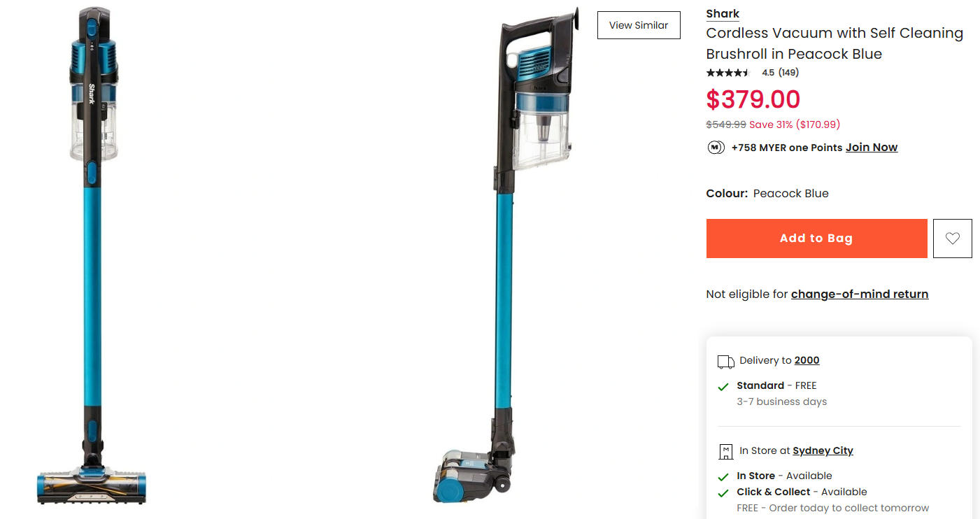This screenshot has height=519, width=980.
Task: Click the star rating icons
Action: coord(728,73)
